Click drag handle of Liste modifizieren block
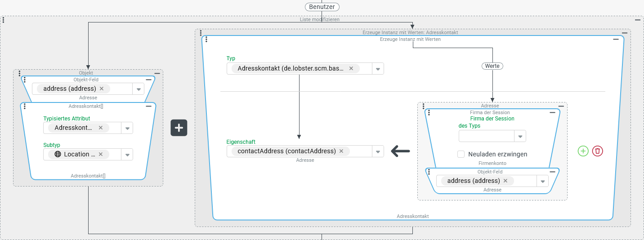Viewport: 644px width, 240px height. tap(4, 20)
